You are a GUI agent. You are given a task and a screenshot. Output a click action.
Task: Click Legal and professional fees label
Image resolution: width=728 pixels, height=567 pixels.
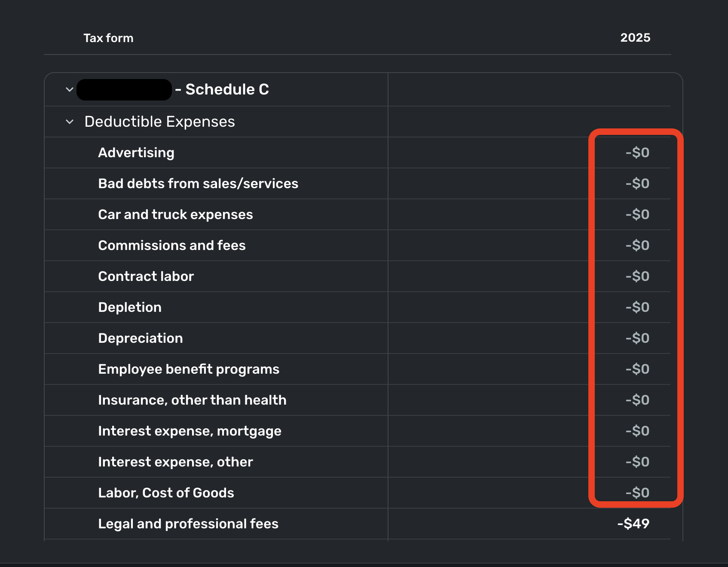[188, 524]
